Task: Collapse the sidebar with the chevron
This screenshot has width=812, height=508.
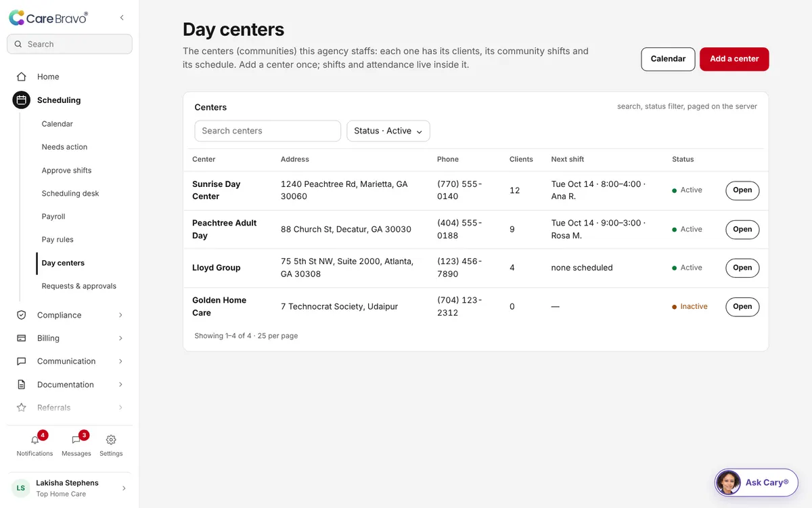Action: (x=122, y=18)
